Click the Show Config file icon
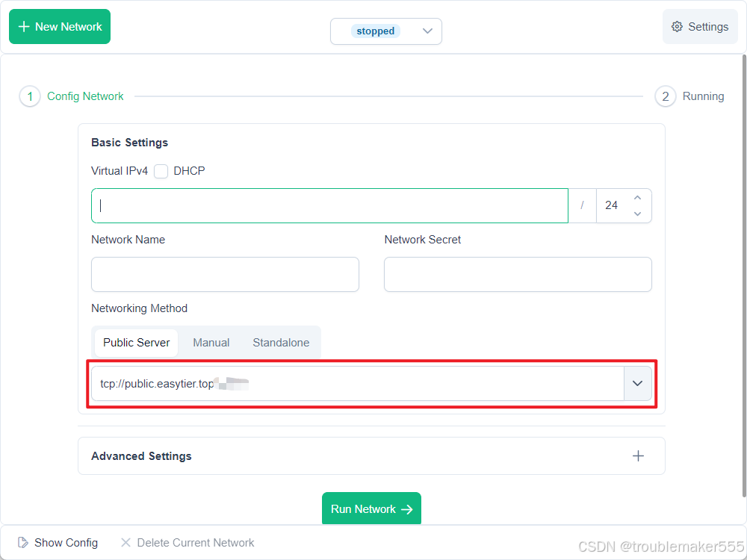The image size is (747, 560). (x=24, y=543)
